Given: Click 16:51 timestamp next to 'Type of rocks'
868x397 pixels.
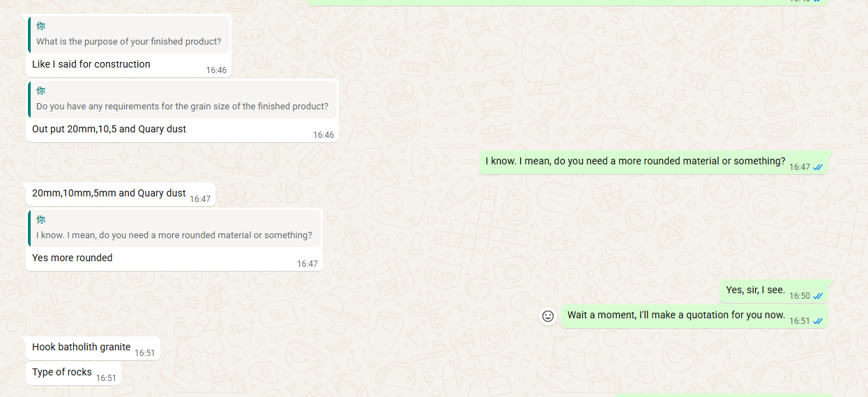Looking at the screenshot, I should pos(106,378).
